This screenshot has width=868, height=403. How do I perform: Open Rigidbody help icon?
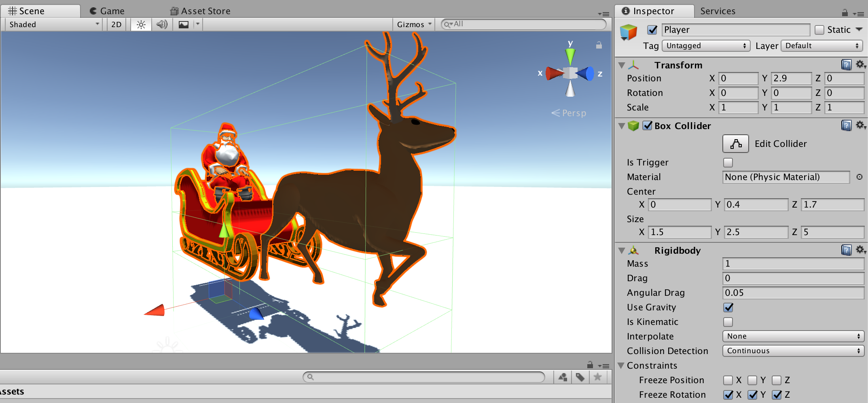[x=846, y=250]
